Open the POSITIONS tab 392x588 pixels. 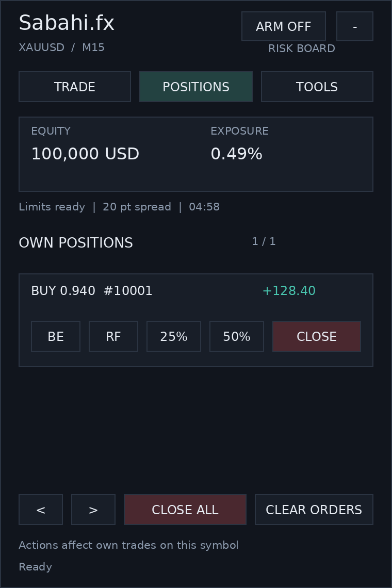(x=196, y=87)
